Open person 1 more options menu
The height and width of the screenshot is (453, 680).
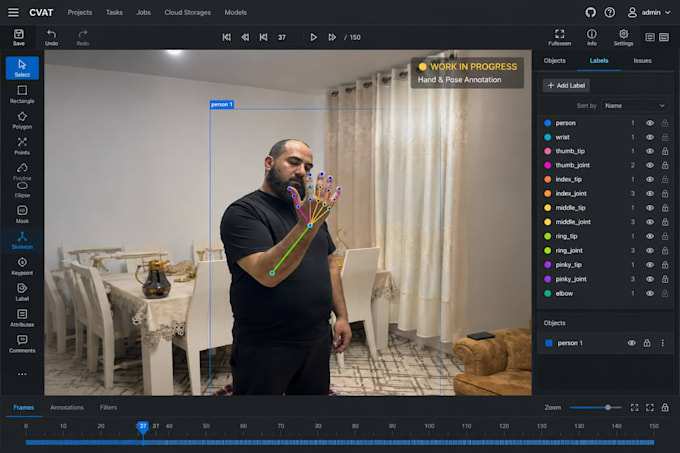(662, 343)
